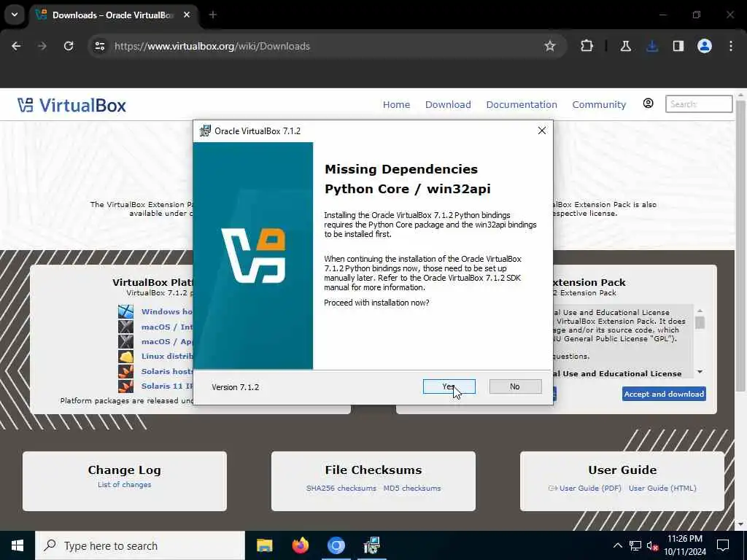Click the Windows hosts platform icon

pyautogui.click(x=125, y=311)
